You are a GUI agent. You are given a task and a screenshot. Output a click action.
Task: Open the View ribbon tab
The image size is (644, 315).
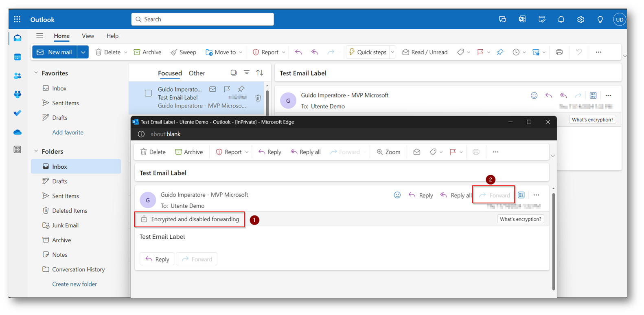click(x=88, y=36)
